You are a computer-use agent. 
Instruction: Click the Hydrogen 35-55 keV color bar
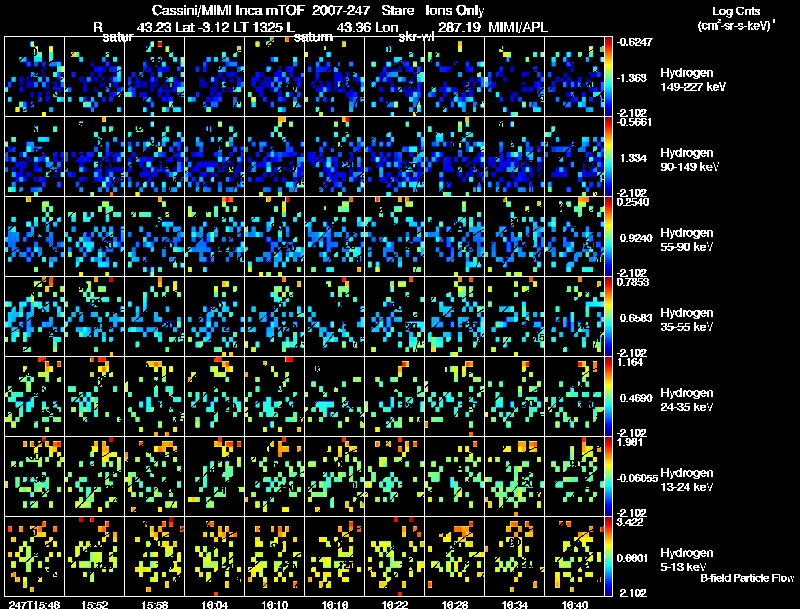click(608, 317)
